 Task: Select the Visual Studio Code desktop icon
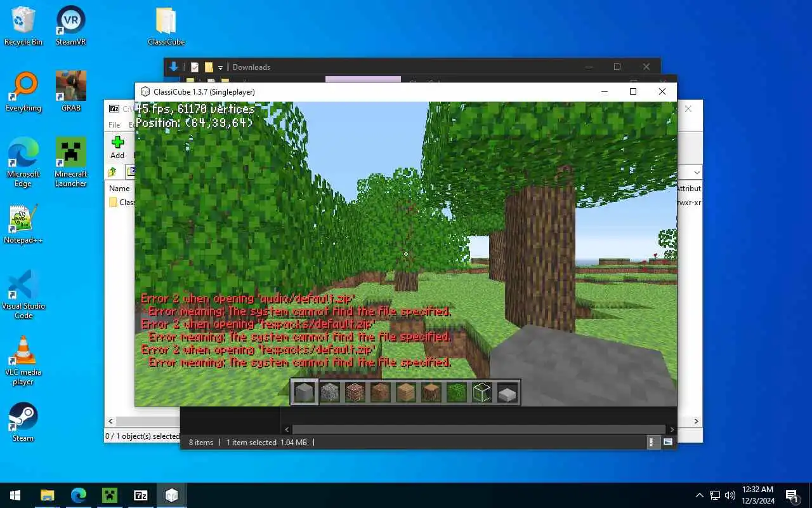click(23, 295)
